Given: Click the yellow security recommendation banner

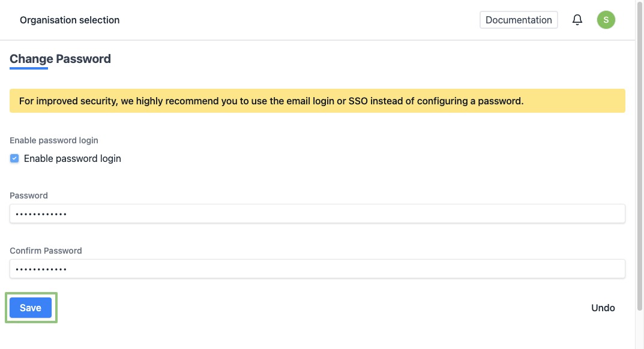Looking at the screenshot, I should (x=317, y=101).
